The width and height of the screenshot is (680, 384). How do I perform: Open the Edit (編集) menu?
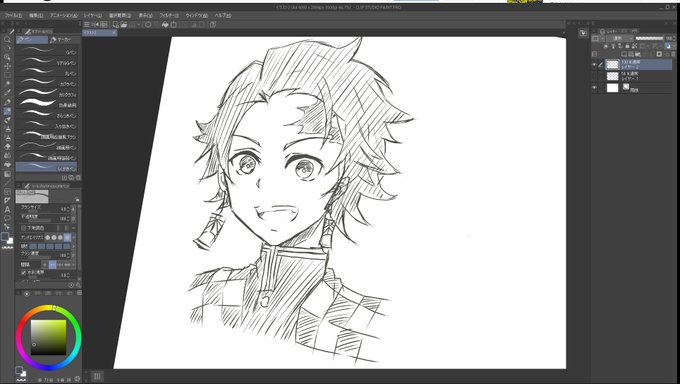pyautogui.click(x=36, y=15)
